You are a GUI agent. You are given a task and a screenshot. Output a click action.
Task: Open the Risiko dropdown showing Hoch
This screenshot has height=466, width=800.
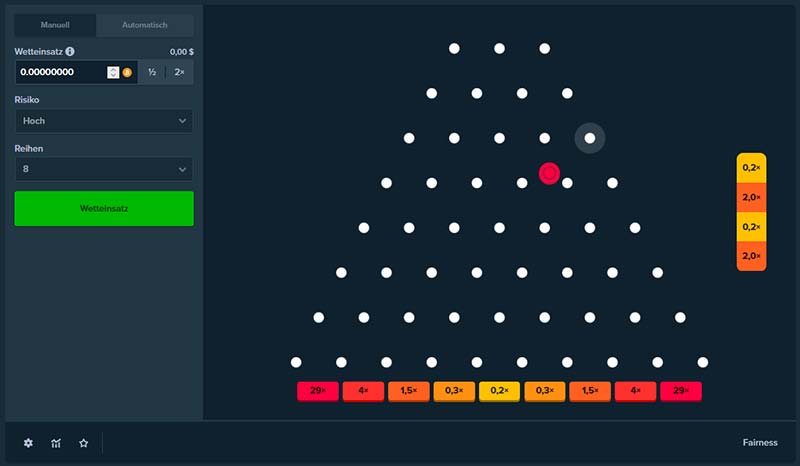104,121
